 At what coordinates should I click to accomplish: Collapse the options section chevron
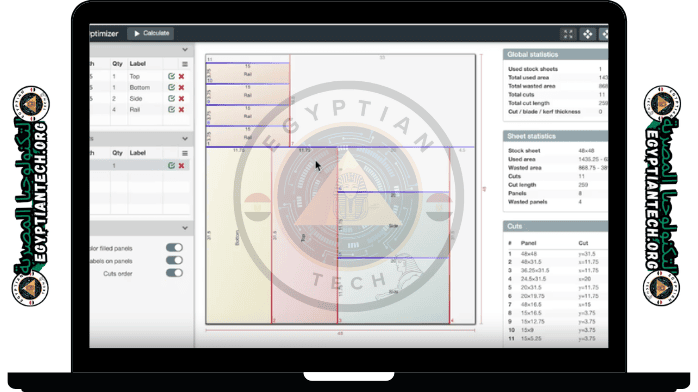coord(185,228)
